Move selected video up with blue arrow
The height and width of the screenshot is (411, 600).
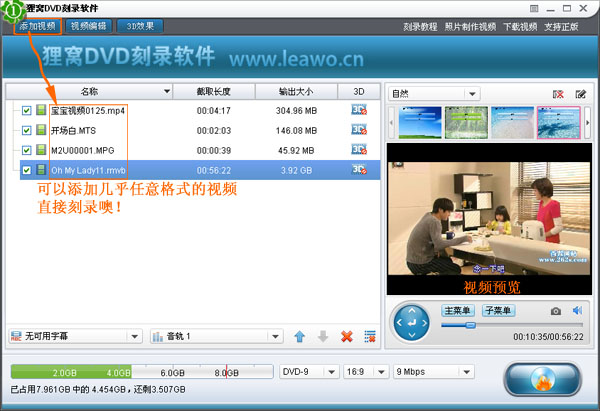coord(300,337)
